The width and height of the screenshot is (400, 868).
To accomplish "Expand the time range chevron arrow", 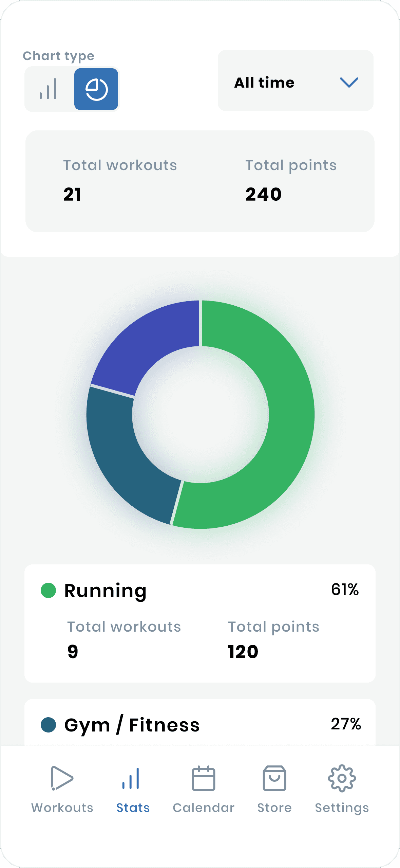I will (349, 82).
